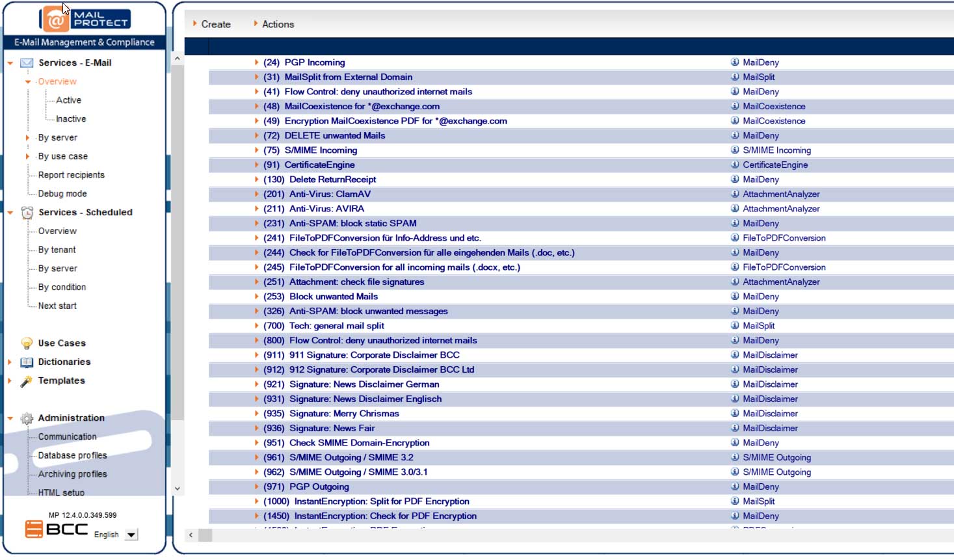Collapse the Administration tree node
954x560 pixels.
tap(10, 419)
